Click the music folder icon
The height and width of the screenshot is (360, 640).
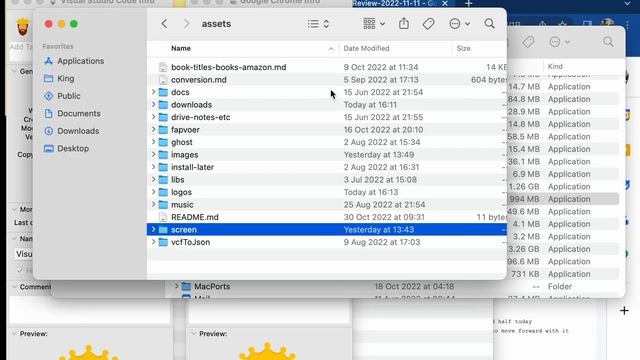point(163,204)
